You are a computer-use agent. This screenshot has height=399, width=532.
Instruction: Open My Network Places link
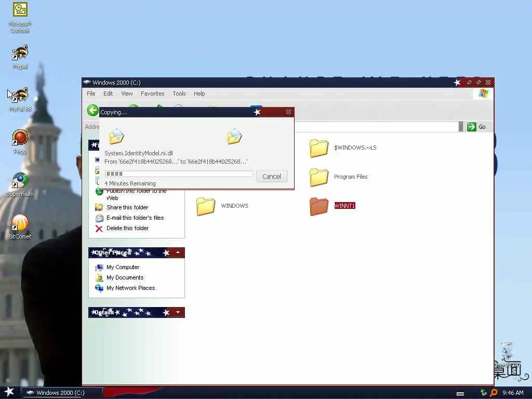130,288
